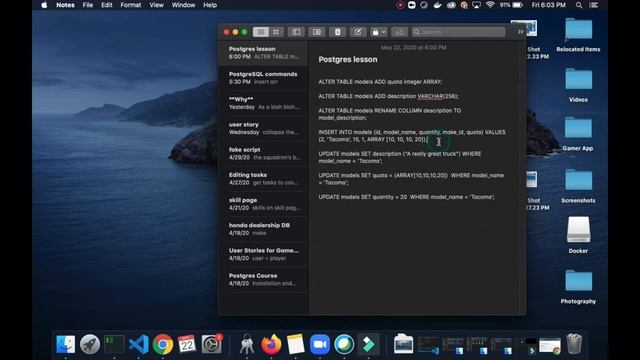Screen dimensions: 640x360
Task: Click the dimmed toolbar button beside lock
Action: (399, 32)
